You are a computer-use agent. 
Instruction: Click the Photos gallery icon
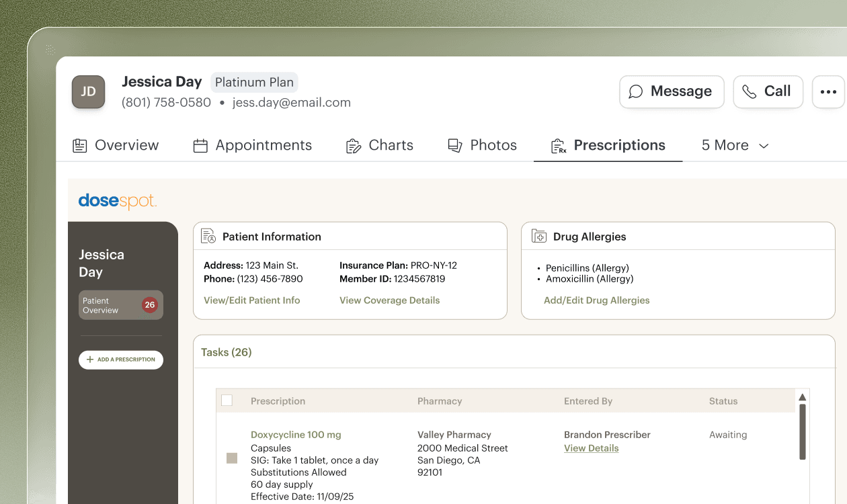[x=455, y=146]
